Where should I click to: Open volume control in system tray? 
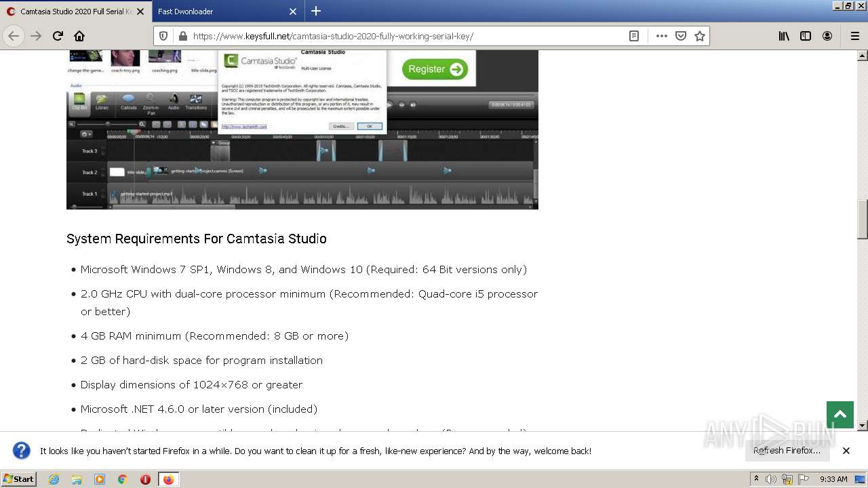click(770, 479)
